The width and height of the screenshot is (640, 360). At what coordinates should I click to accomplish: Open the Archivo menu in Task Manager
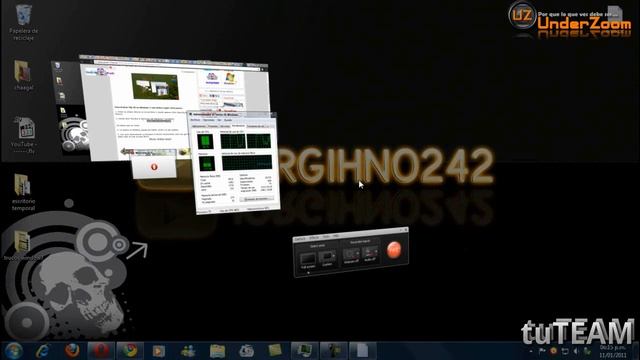(x=196, y=120)
